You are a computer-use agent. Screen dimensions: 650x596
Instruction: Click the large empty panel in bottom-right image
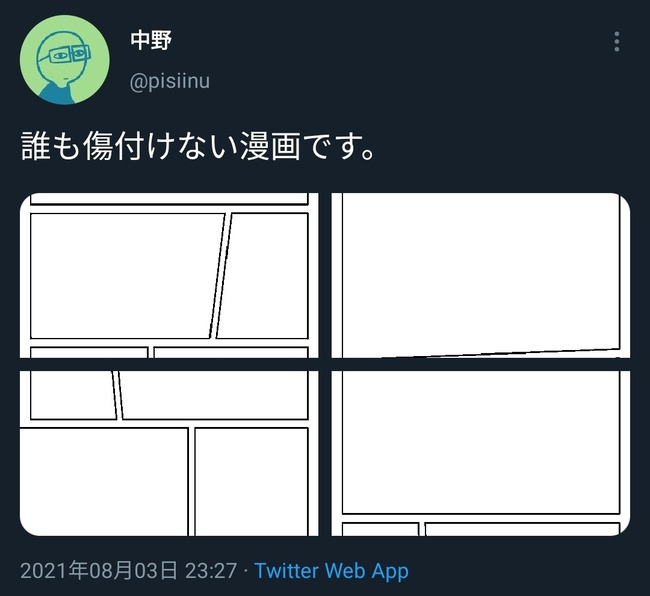481,442
